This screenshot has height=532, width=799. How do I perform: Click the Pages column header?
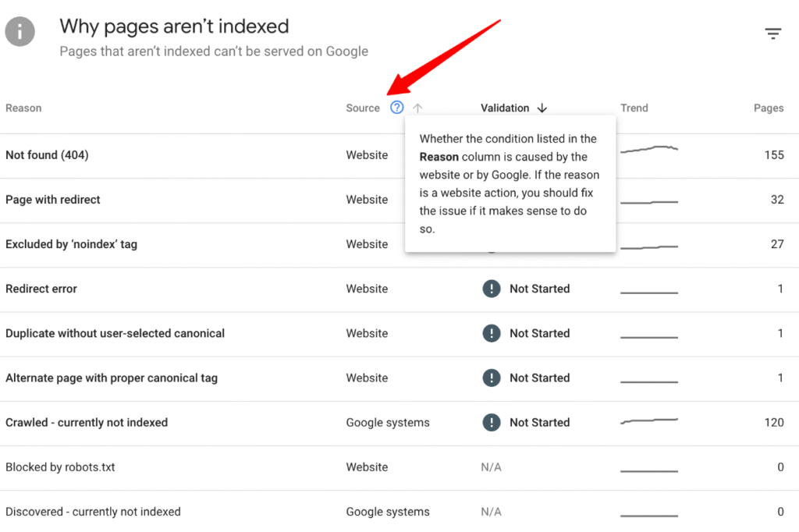click(x=768, y=108)
